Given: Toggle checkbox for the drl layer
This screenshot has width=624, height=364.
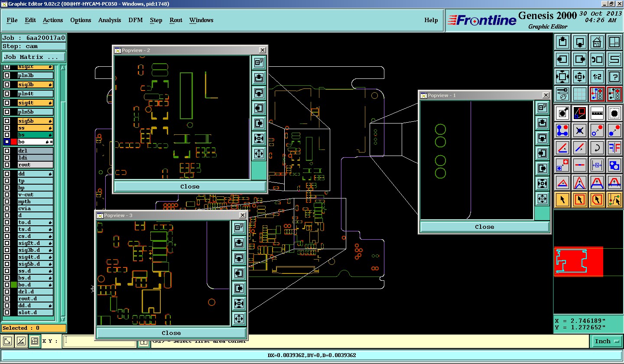Looking at the screenshot, I should pos(7,151).
